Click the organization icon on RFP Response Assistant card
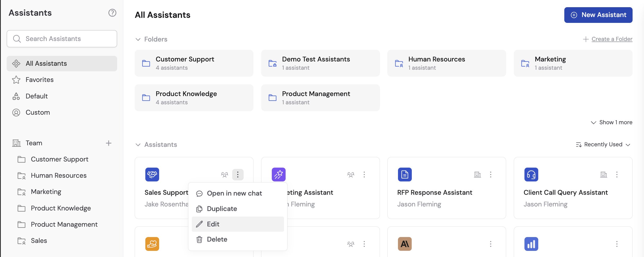Viewport: 644px width, 257px height. pos(477,175)
